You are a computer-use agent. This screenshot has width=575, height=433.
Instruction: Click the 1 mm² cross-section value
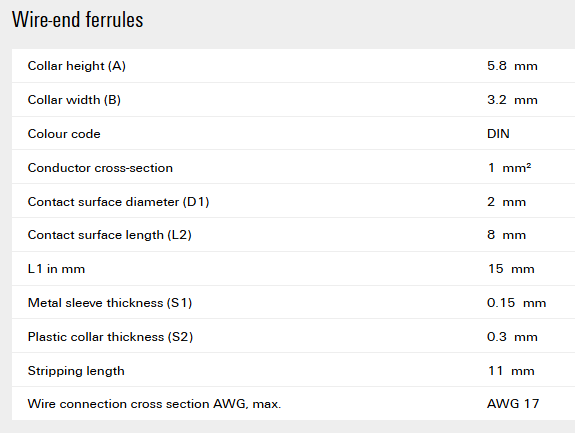[509, 168]
